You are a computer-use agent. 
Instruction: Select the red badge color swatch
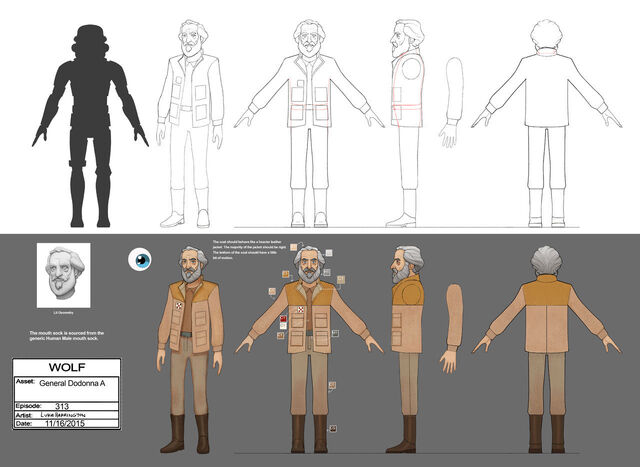pos(283,319)
